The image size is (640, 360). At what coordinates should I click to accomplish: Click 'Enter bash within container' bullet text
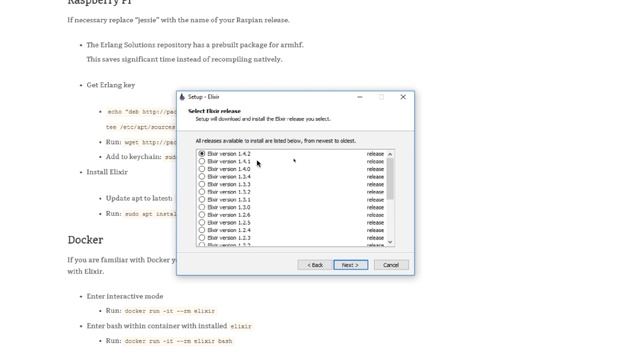[x=157, y=326]
